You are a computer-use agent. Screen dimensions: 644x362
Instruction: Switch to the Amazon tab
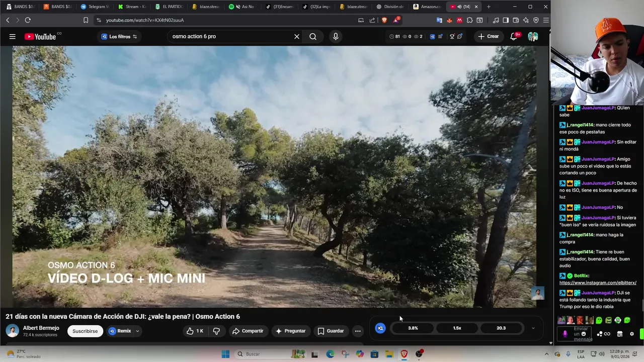point(427,7)
